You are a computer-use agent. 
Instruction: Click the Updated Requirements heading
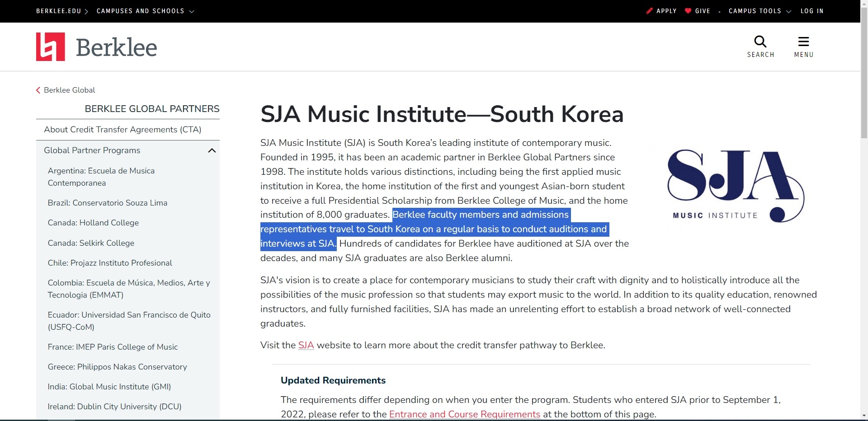(333, 380)
